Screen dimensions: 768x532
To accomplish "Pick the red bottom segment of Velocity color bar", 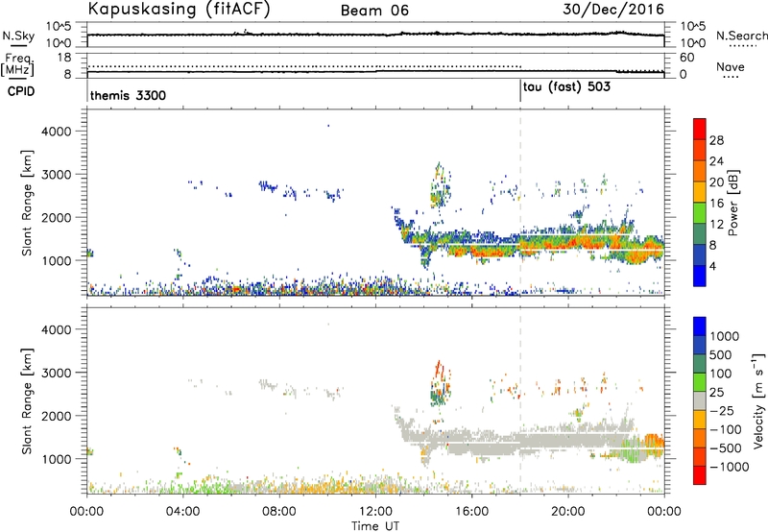I will tap(700, 475).
